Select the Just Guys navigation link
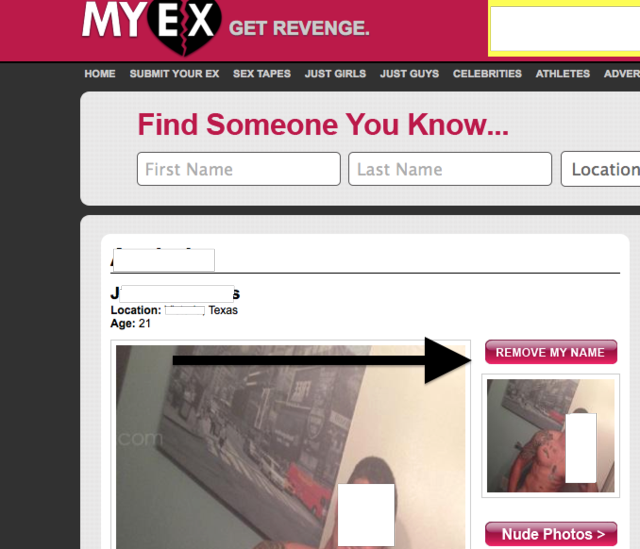The width and height of the screenshot is (640, 549). tap(409, 74)
